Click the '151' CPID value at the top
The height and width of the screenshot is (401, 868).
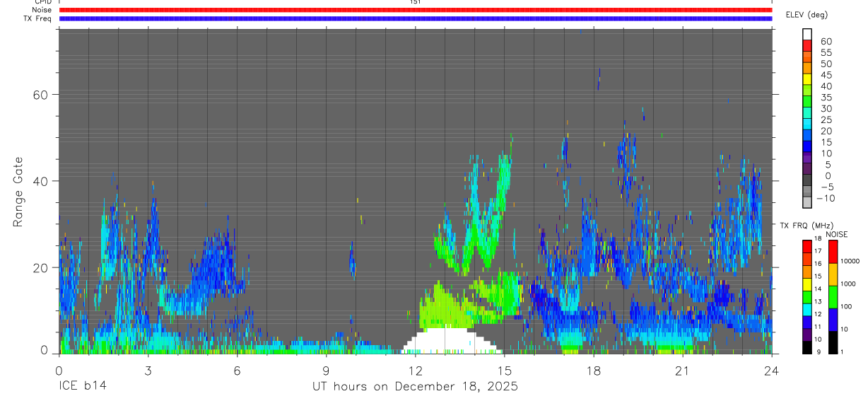pyautogui.click(x=416, y=2)
